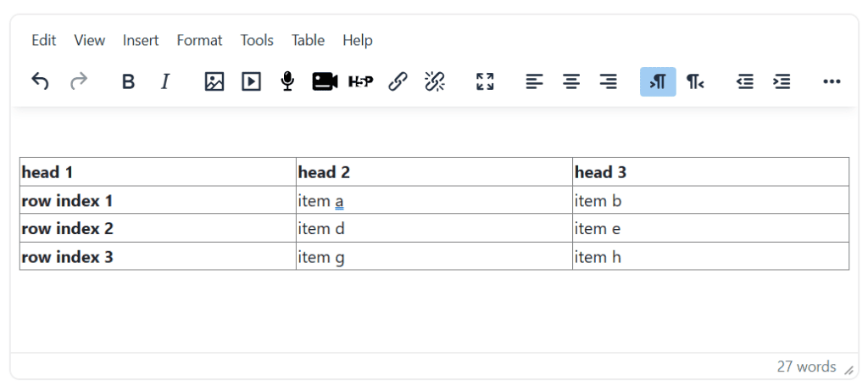
Task: Open the insert media icon
Action: (251, 81)
